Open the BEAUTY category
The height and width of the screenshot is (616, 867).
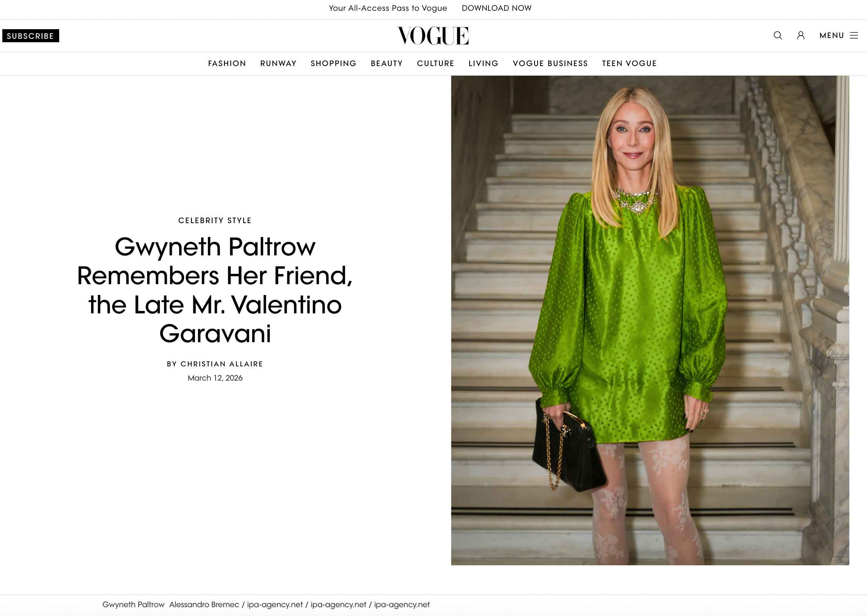387,63
